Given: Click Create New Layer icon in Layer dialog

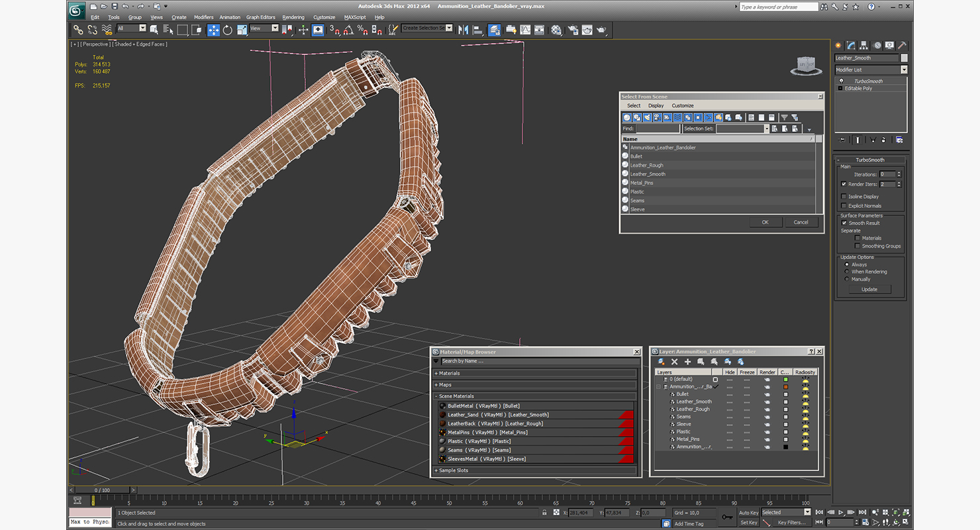Looking at the screenshot, I should tap(661, 362).
